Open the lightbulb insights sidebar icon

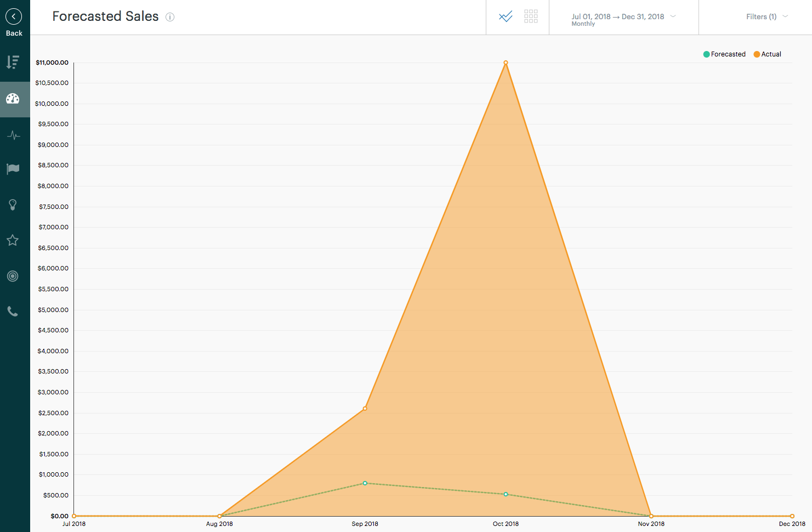coord(13,205)
